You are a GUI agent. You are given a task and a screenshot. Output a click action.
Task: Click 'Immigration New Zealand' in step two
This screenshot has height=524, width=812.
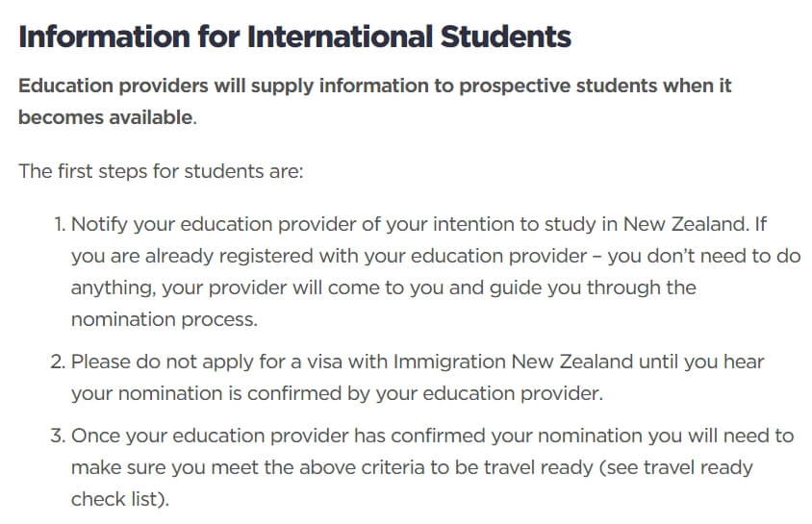point(513,362)
